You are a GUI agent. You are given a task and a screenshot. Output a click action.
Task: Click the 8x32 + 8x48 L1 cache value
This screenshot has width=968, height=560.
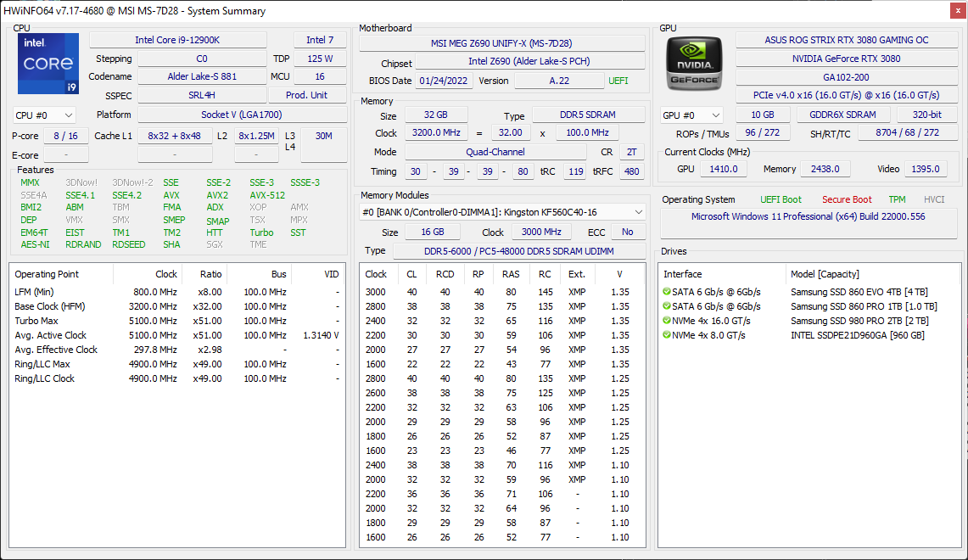click(x=175, y=136)
